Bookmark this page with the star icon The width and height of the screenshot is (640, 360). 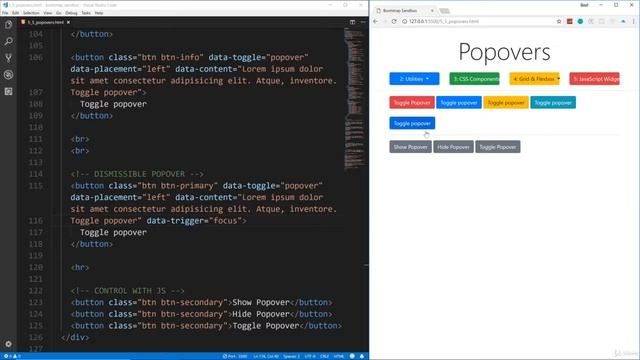(559, 21)
